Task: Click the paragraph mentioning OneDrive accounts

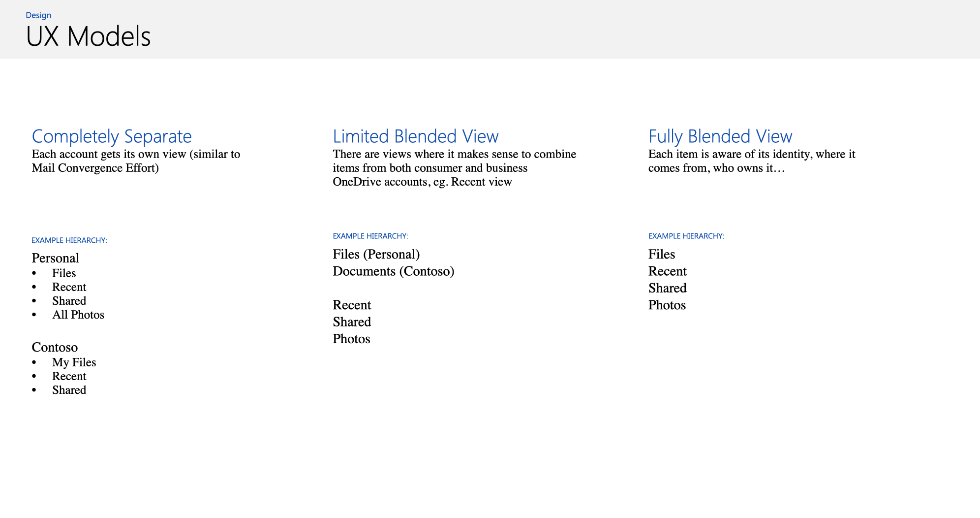Action: click(x=455, y=168)
